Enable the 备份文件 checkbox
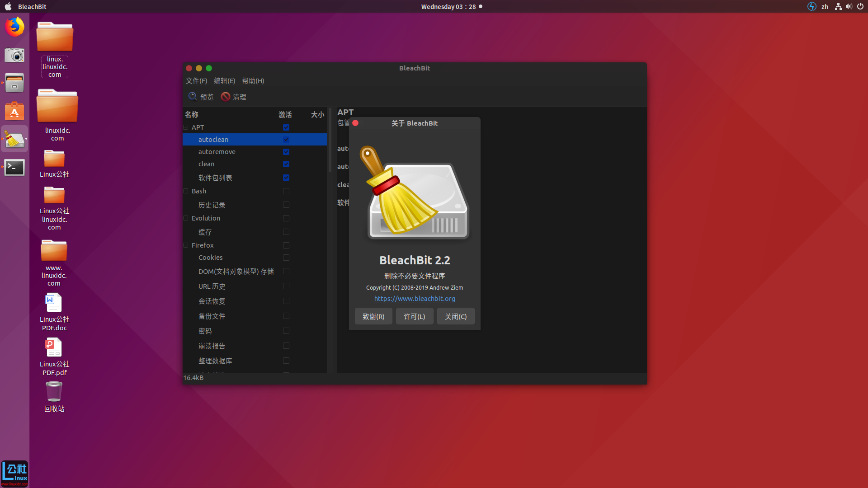Viewport: 868px width, 488px height. 286,316
